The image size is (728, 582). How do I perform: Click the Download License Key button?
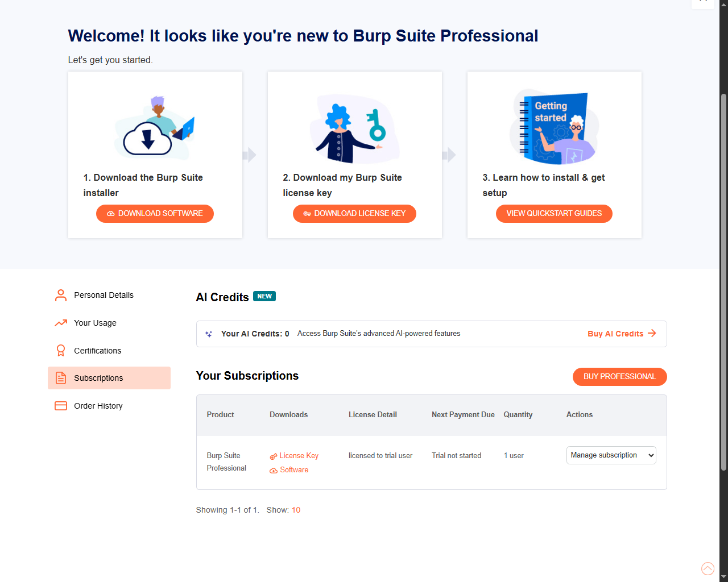[x=354, y=214]
